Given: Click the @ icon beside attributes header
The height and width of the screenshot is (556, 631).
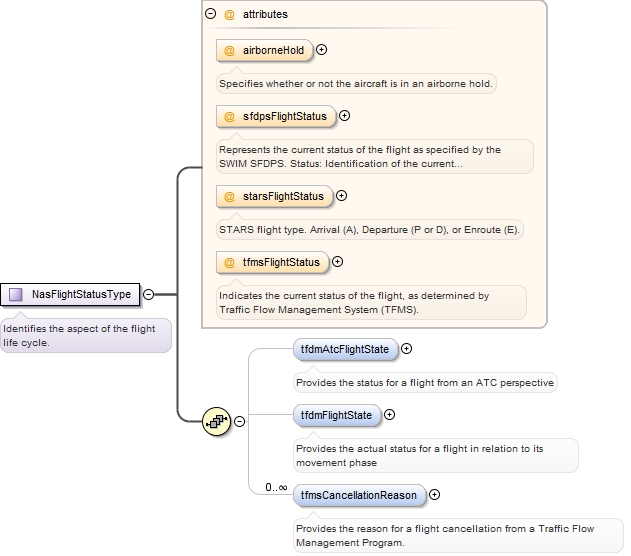Looking at the screenshot, I should (x=229, y=14).
